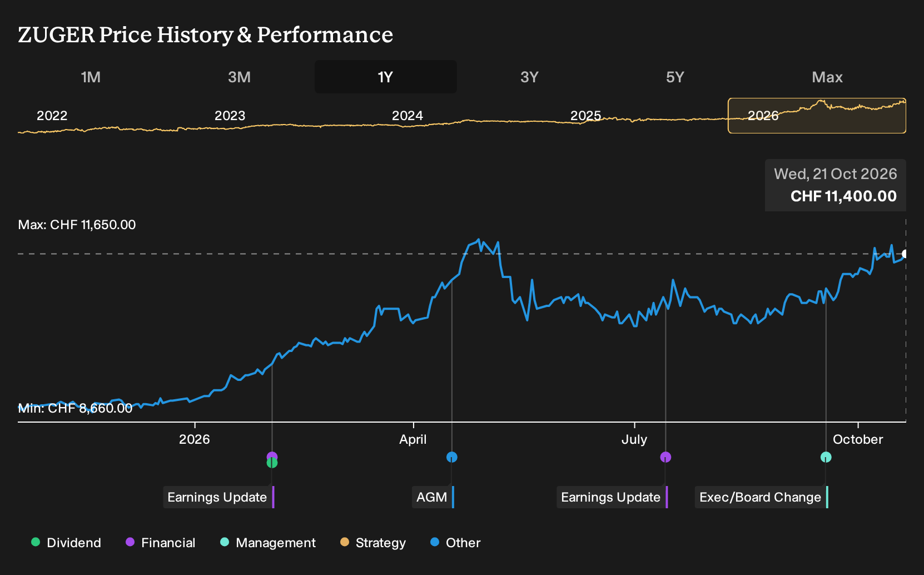Open the first Earnings Update label near 2026
924x575 pixels.
[218, 497]
